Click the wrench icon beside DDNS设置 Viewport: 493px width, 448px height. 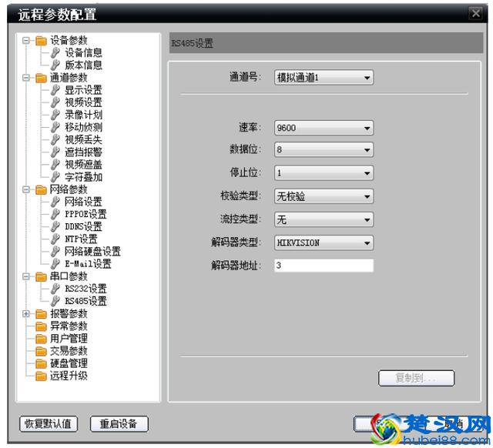55,226
